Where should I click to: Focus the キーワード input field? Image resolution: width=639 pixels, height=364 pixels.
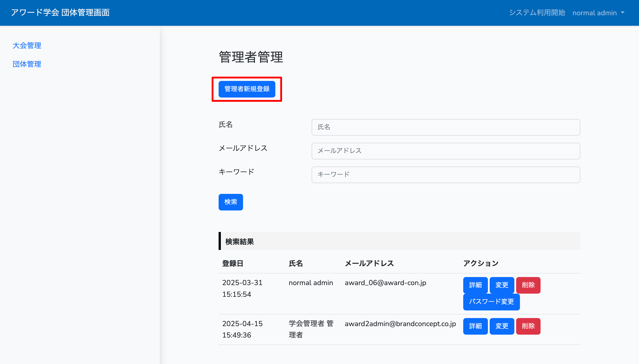[446, 175]
